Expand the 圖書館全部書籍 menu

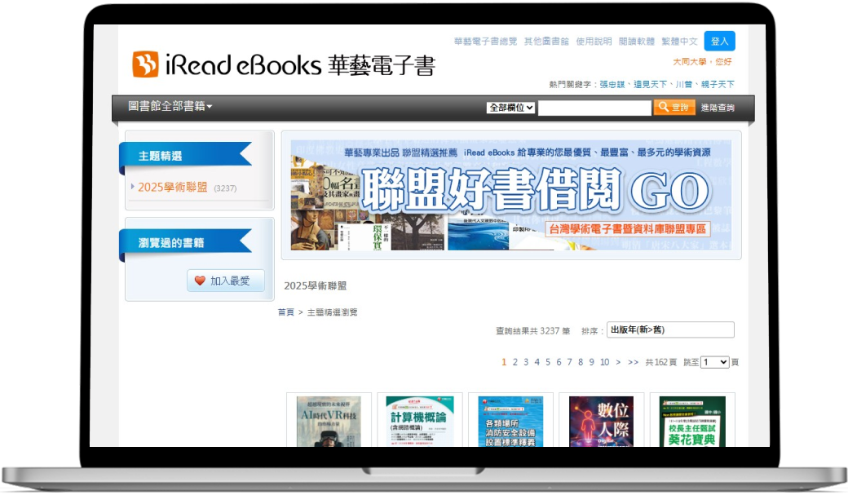point(170,106)
